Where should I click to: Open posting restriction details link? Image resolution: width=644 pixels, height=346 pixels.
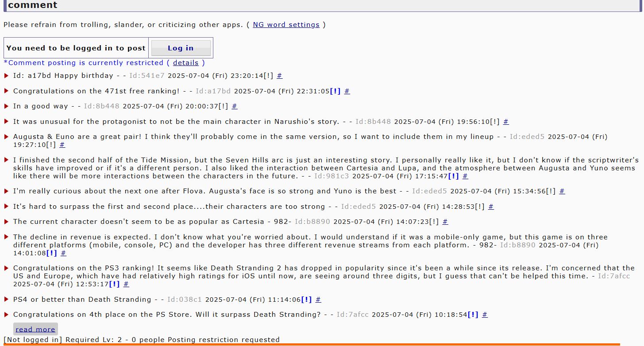(x=185, y=63)
